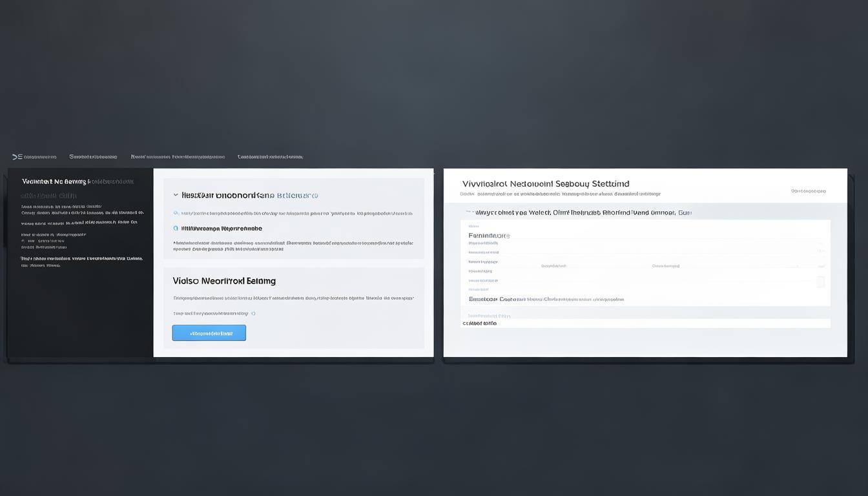The width and height of the screenshot is (868, 496).
Task: Toggle the small checkbox in settings list
Action: pyautogui.click(x=820, y=282)
